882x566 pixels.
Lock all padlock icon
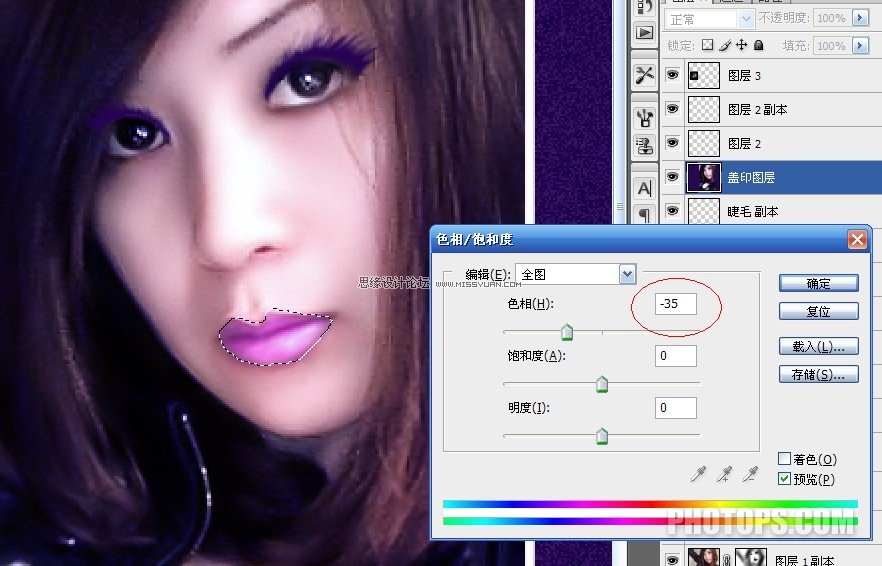[x=758, y=45]
